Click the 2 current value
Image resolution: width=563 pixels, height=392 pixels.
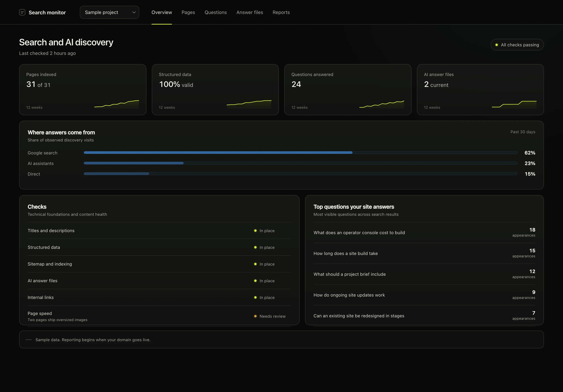pos(436,85)
